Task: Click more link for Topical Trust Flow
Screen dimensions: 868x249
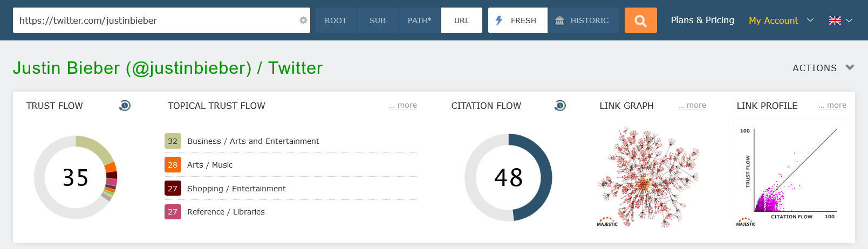Action: click(403, 105)
